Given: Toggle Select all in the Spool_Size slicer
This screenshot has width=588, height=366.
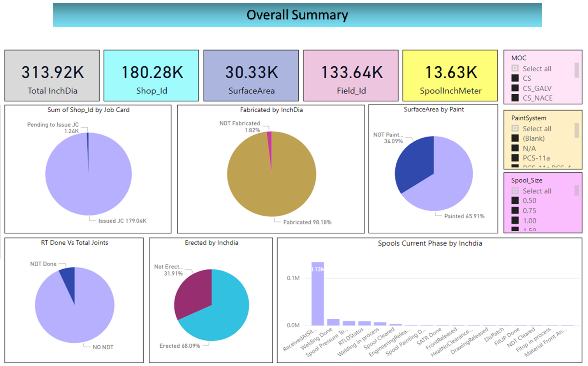Looking at the screenshot, I should (515, 191).
